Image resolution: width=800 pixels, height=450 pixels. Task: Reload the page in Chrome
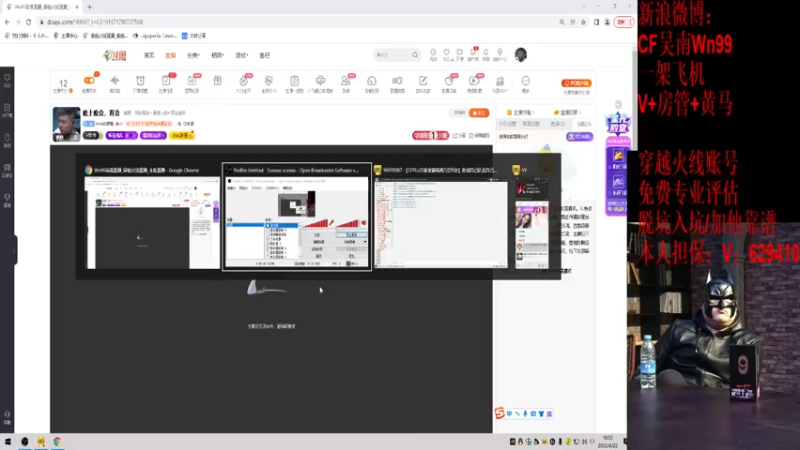click(29, 22)
